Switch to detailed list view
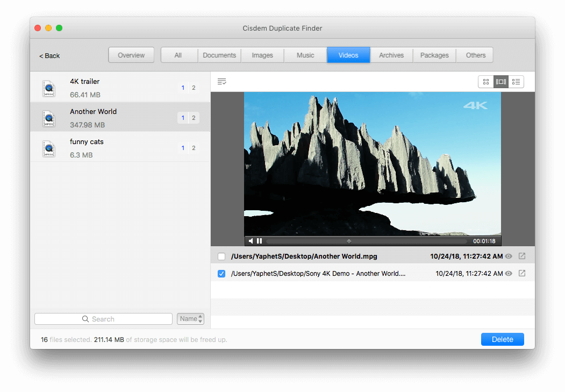The height and width of the screenshot is (392, 565). coord(516,82)
